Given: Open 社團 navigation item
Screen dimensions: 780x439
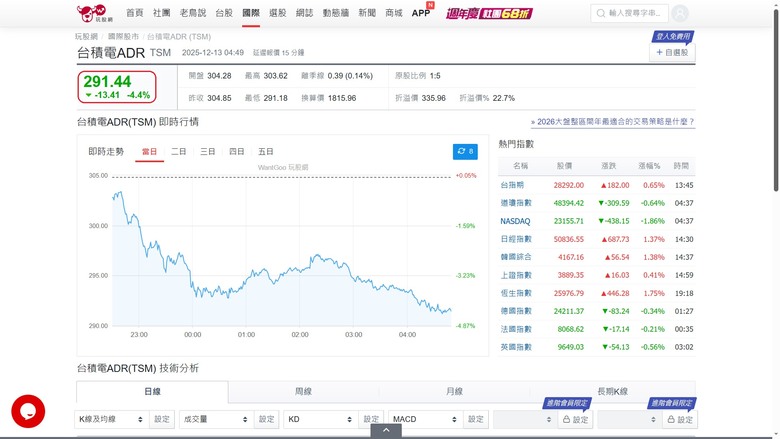Looking at the screenshot, I should tap(161, 13).
